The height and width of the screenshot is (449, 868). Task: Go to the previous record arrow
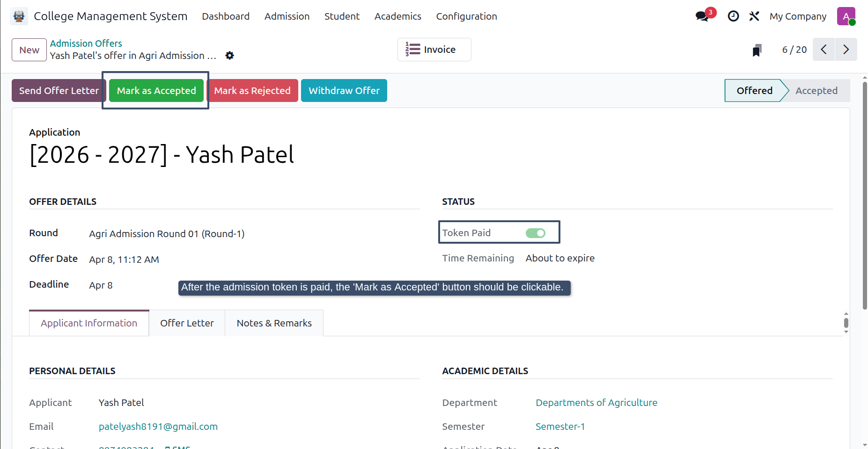pos(824,50)
